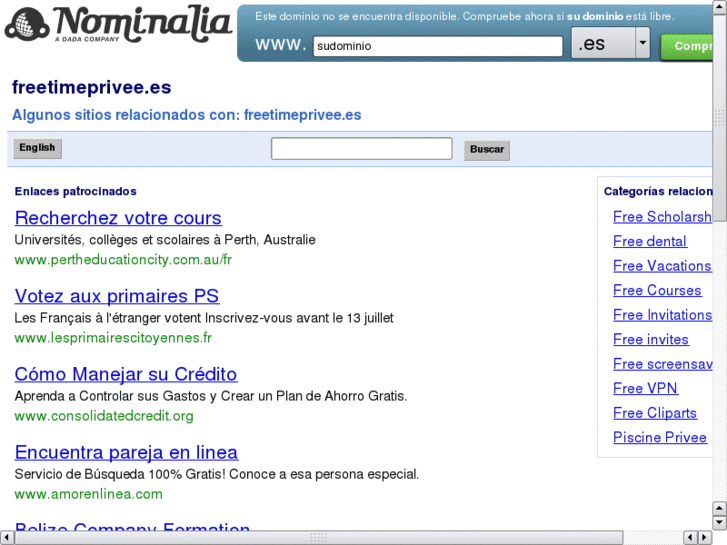The width and height of the screenshot is (727, 545).
Task: Click www.pertheducationcity.com.au/fr URL
Action: tap(123, 260)
